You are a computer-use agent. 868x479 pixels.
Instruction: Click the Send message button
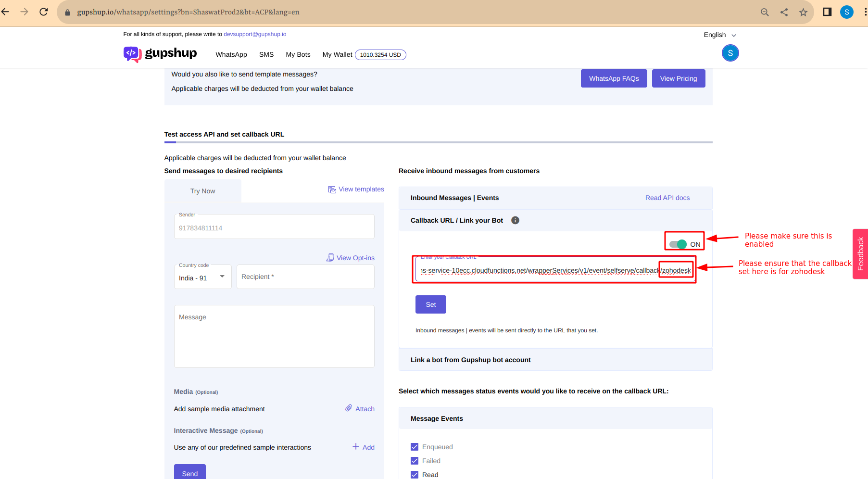[190, 472]
